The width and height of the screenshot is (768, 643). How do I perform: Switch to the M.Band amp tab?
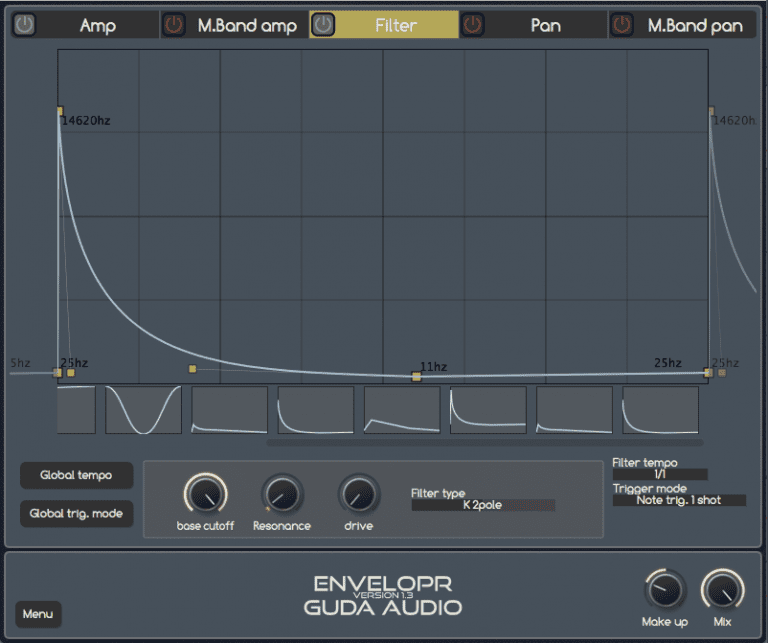[247, 25]
